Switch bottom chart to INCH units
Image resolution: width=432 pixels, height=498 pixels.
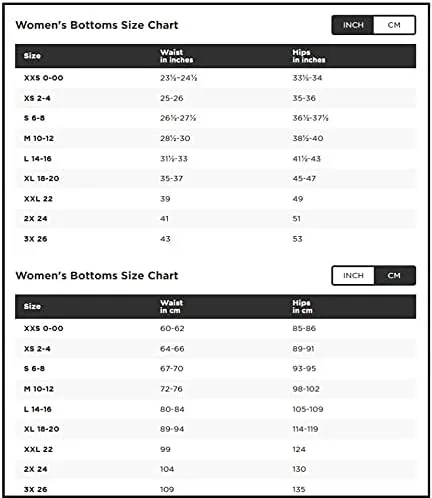(353, 276)
